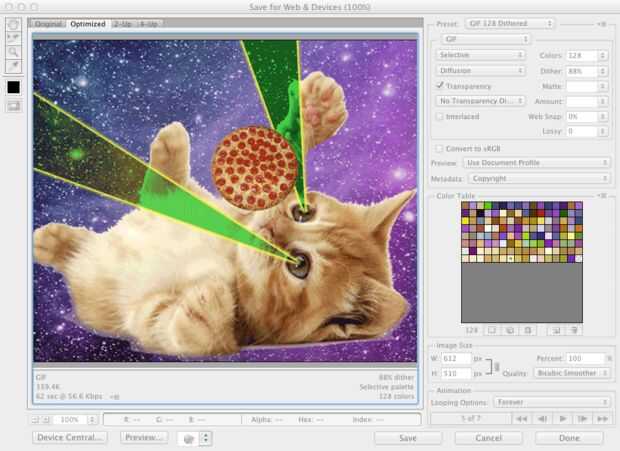
Task: Click add eyedropper color to palette icon
Action: click(556, 330)
